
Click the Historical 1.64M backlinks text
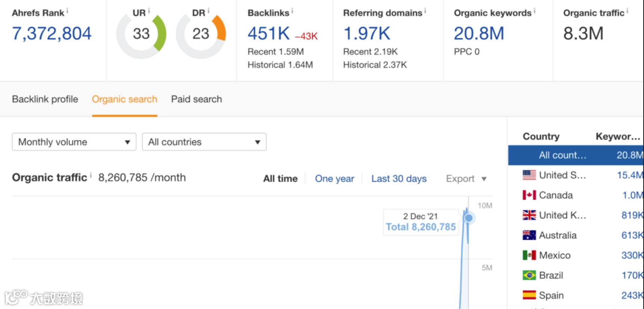(x=280, y=65)
